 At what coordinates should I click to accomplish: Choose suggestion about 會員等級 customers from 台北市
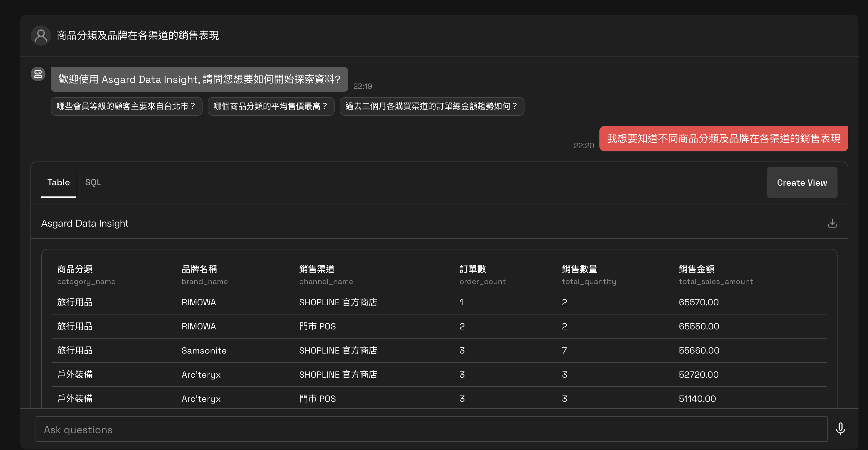(126, 106)
